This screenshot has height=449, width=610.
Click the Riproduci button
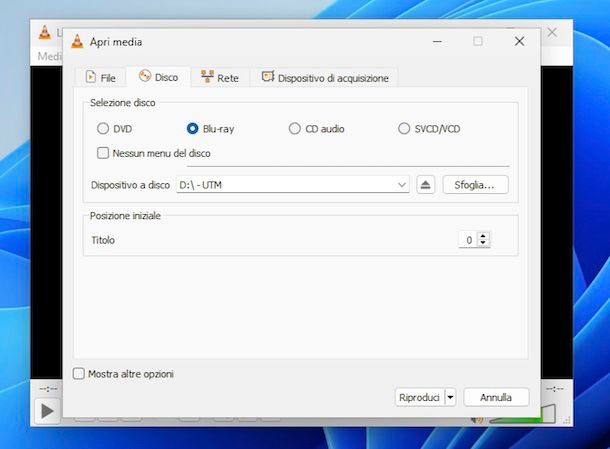point(418,397)
